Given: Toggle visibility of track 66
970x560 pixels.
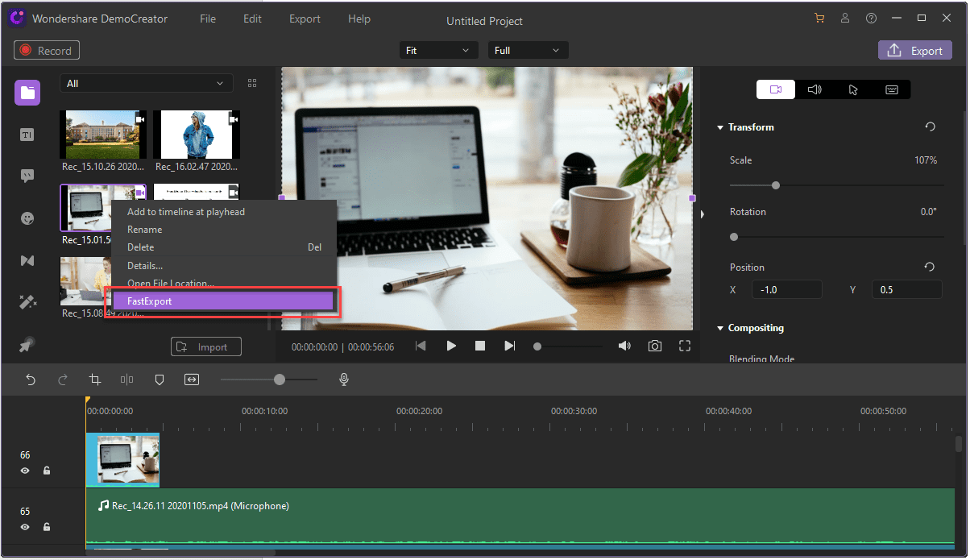Looking at the screenshot, I should 25,471.
